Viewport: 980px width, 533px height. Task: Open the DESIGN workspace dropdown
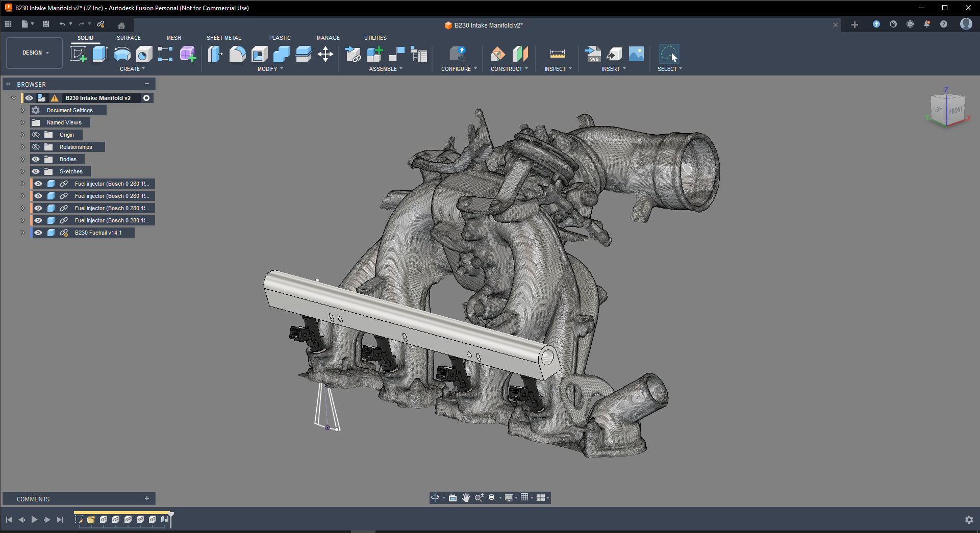(35, 53)
